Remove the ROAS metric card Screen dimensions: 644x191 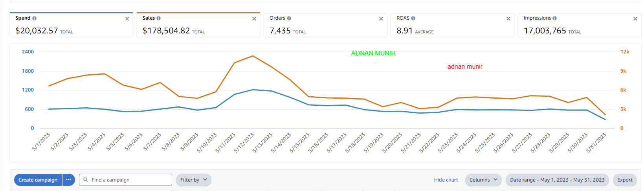click(x=508, y=19)
